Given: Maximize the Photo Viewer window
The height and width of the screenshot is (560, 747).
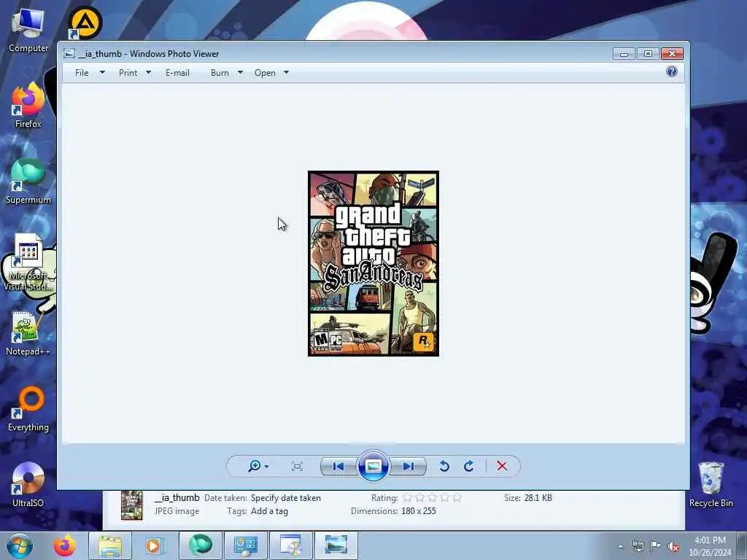Looking at the screenshot, I should [x=648, y=53].
